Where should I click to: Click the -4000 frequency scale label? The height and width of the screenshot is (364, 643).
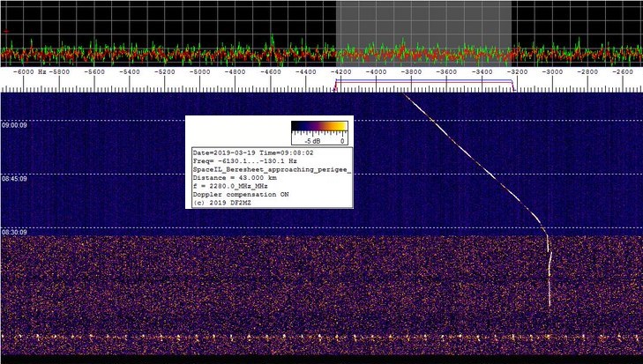(x=376, y=71)
